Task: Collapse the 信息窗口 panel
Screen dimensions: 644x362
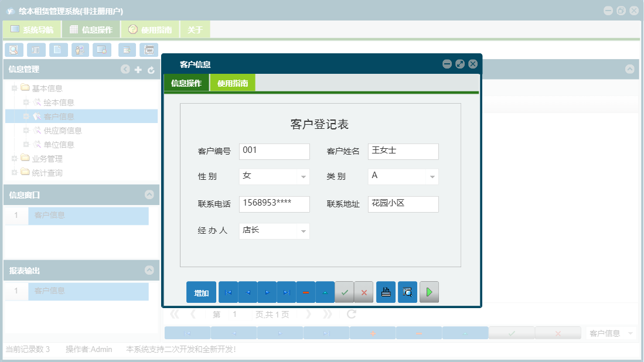Action: (150, 194)
